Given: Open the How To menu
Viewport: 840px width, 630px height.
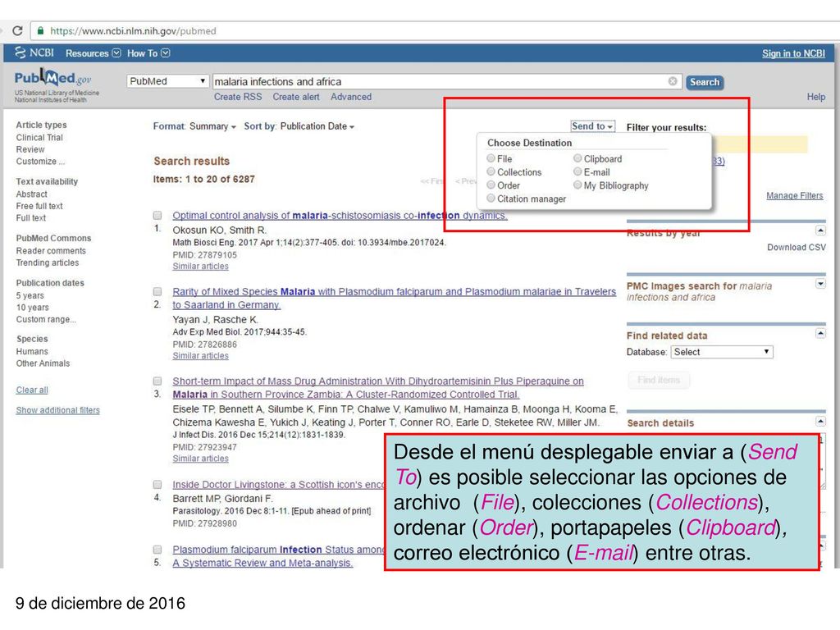Looking at the screenshot, I should (x=148, y=53).
